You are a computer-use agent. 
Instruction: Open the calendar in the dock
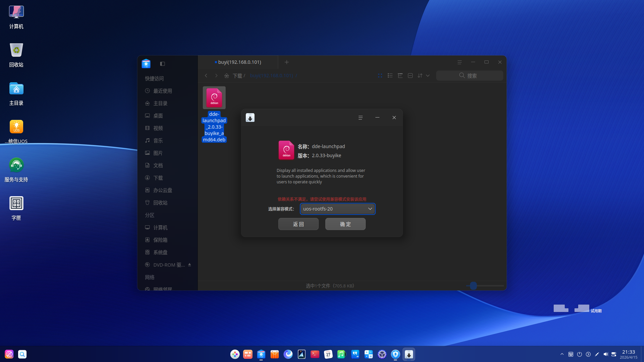[328, 354]
